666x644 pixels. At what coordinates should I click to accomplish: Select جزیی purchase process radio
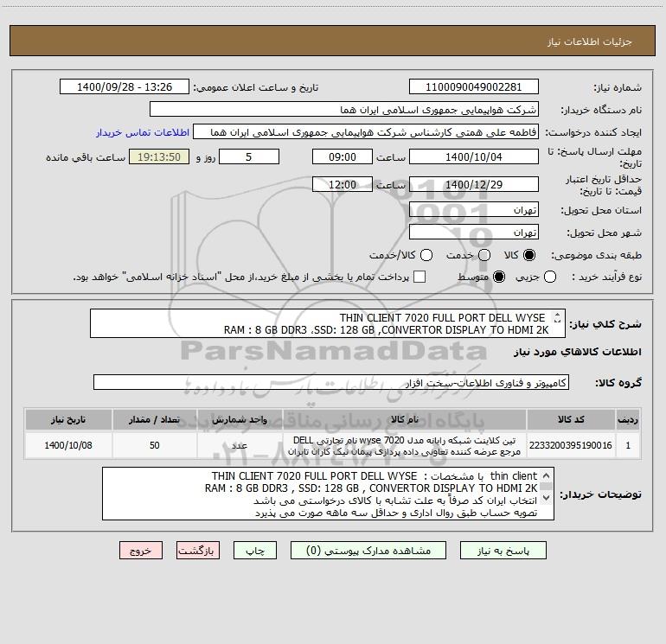549,277
